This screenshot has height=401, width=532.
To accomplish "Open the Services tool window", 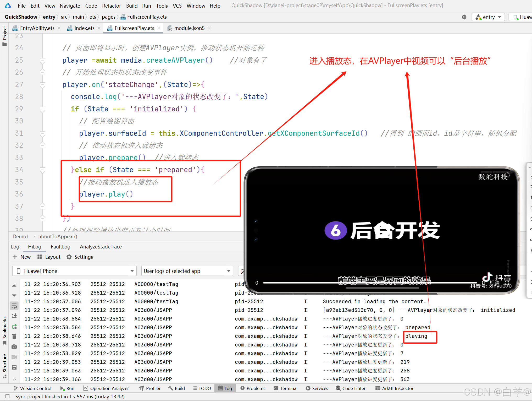I will tap(317, 388).
